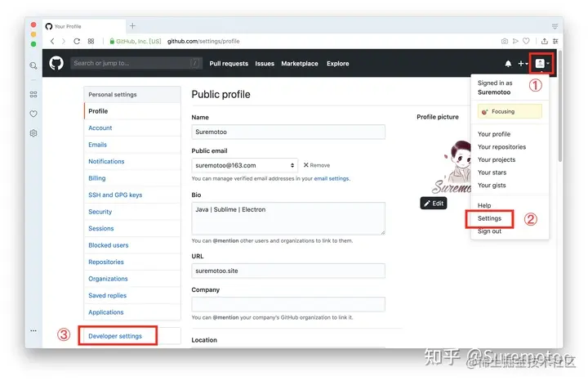This screenshot has height=381, width=588.
Task: Click the browser sidebar search icon
Action: pyautogui.click(x=33, y=65)
